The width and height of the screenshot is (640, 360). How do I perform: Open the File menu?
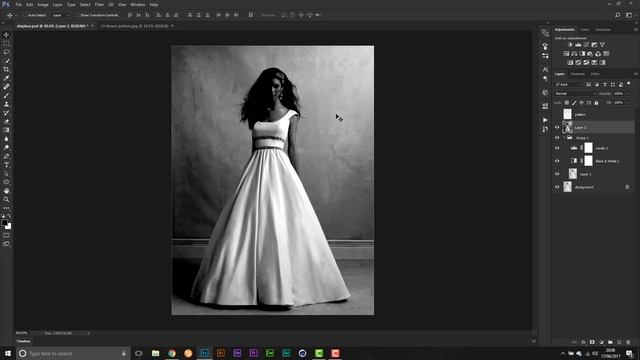pos(19,4)
